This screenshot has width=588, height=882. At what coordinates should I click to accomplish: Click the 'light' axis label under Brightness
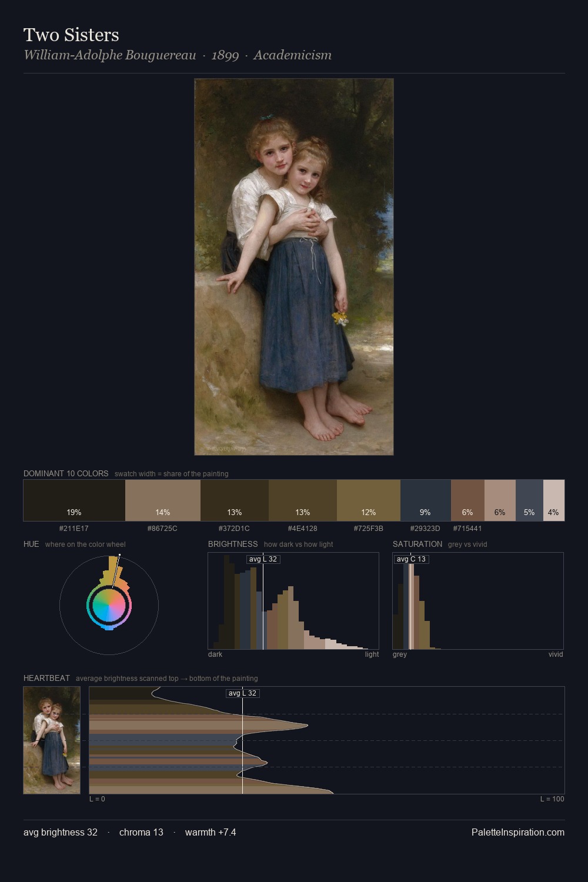372,654
